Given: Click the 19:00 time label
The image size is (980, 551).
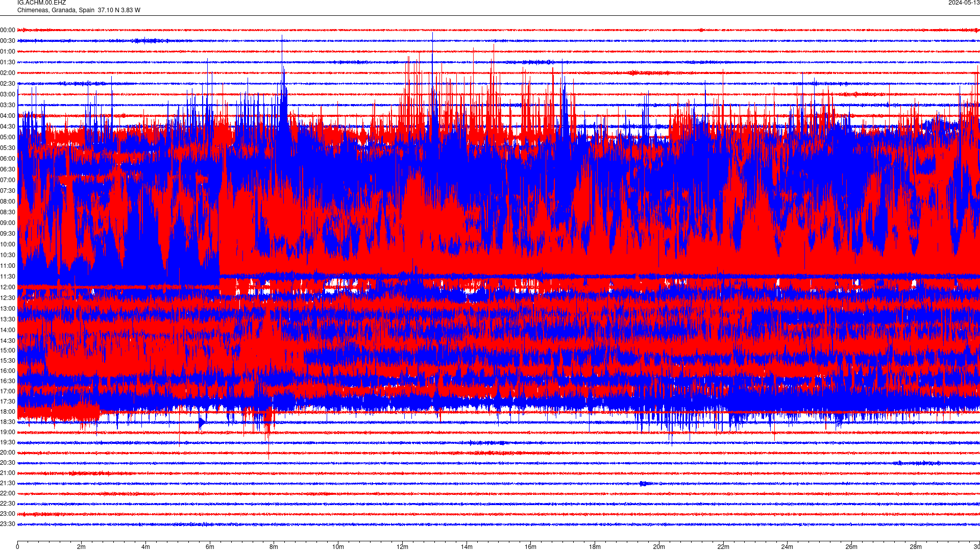Looking at the screenshot, I should click(8, 432).
